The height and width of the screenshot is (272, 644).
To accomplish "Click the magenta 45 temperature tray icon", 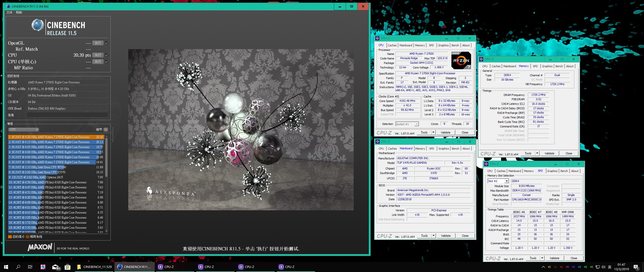I will click(x=567, y=267).
